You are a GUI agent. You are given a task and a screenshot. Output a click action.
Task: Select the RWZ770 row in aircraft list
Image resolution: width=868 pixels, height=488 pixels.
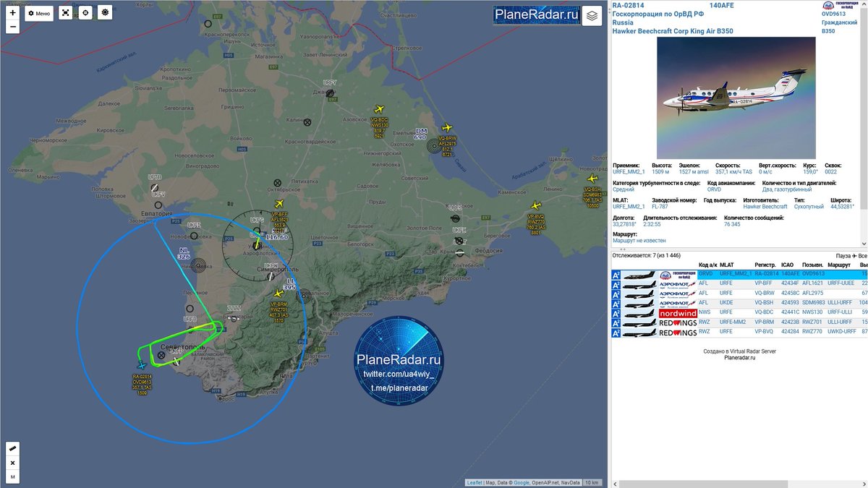pyautogui.click(x=739, y=333)
